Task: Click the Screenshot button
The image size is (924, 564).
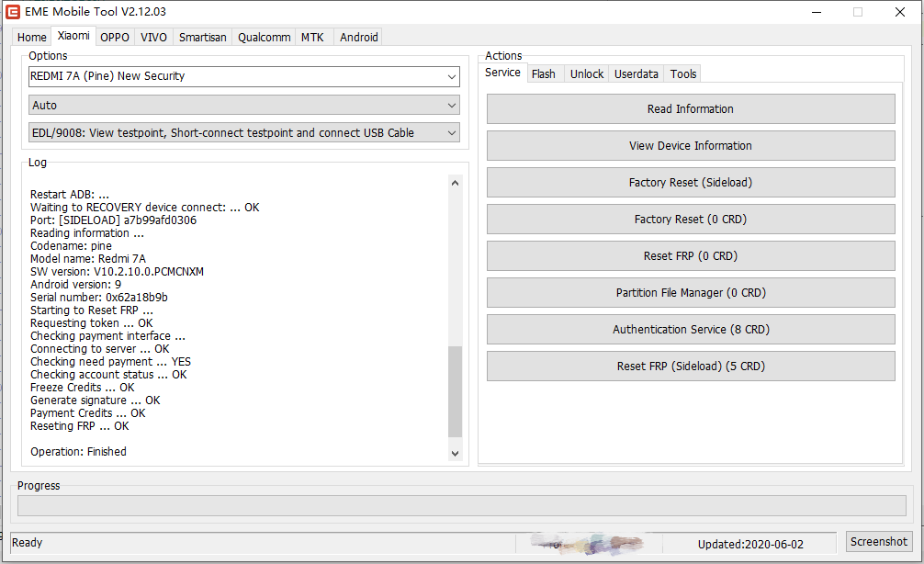Action: pos(879,542)
